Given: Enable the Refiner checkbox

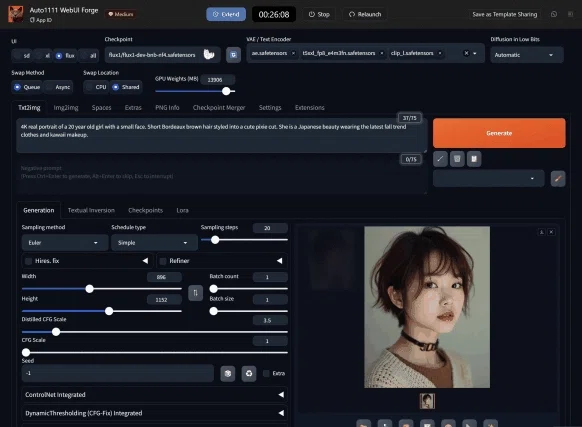Looking at the screenshot, I should click(x=163, y=261).
